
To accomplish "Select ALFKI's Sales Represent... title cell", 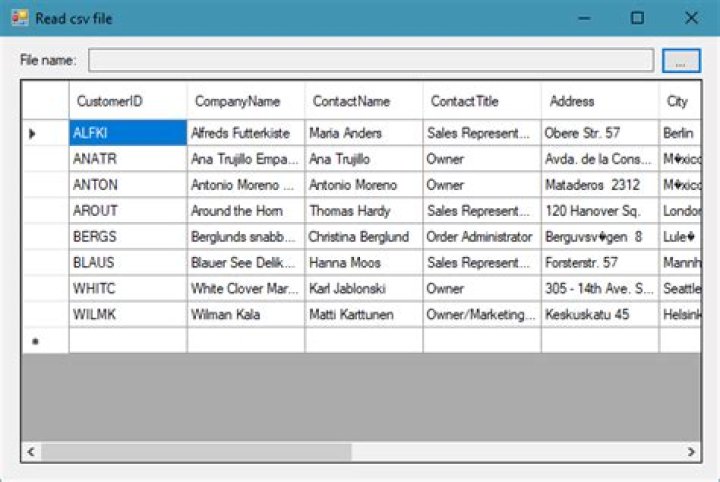I will point(482,133).
